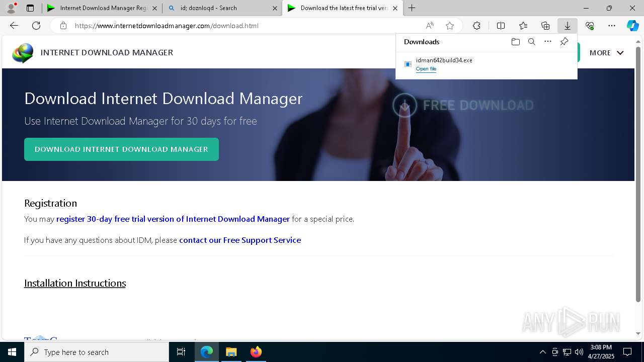Open the tab actions menu icon
This screenshot has width=644, height=362.
pos(30,8)
